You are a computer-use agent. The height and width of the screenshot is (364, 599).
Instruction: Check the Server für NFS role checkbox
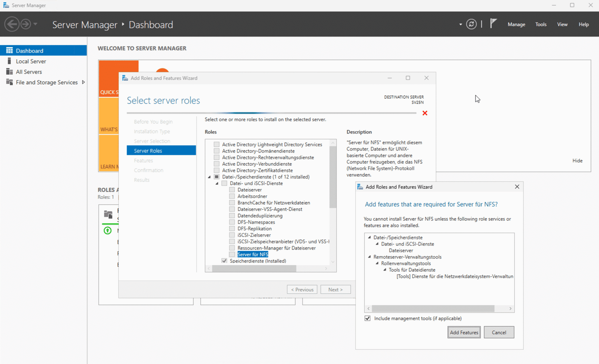232,254
